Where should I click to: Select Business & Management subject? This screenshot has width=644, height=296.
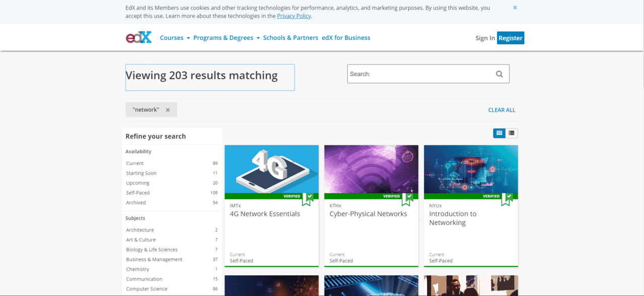pos(172,260)
